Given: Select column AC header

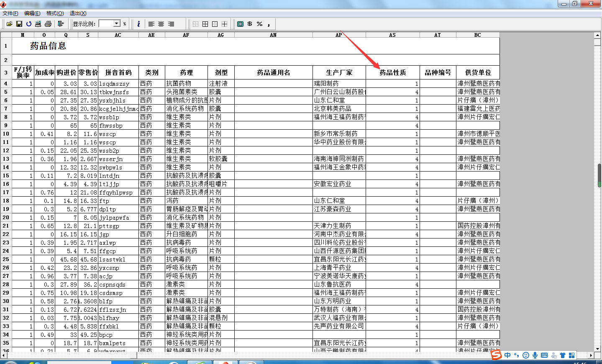Looking at the screenshot, I should (118, 35).
